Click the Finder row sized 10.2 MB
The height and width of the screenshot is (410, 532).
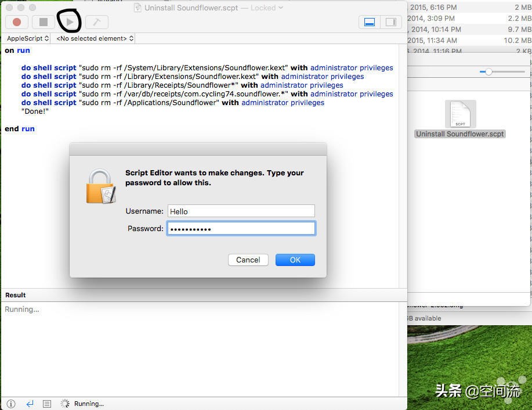[469, 41]
